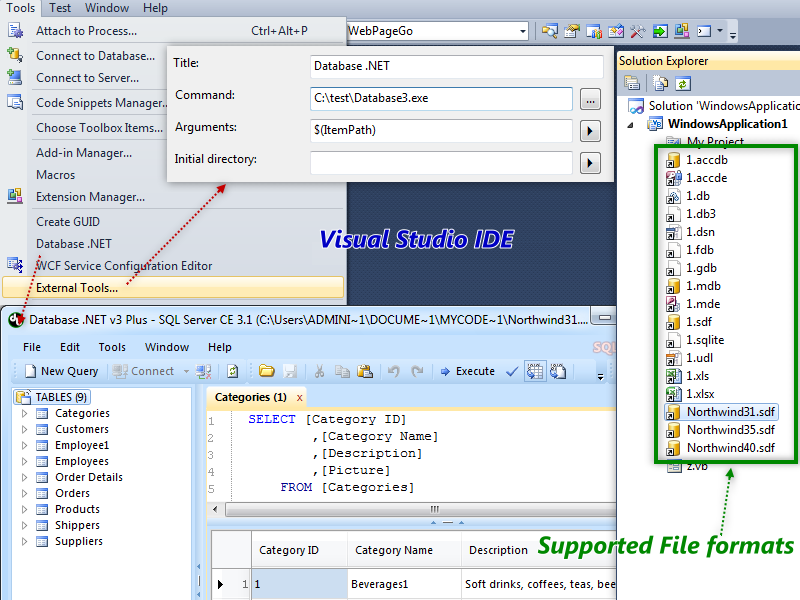This screenshot has width=800, height=600.
Task: Click the highlighted grid results toolbar icon
Action: (x=535, y=371)
